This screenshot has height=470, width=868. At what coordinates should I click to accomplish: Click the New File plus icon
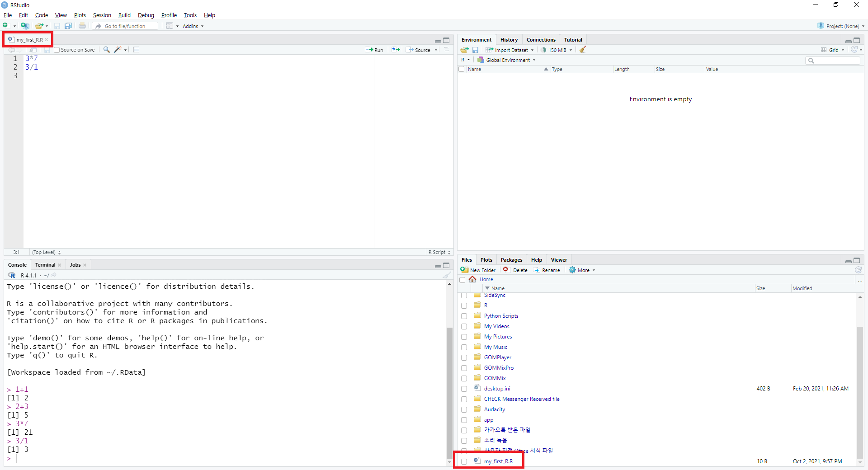[5, 26]
